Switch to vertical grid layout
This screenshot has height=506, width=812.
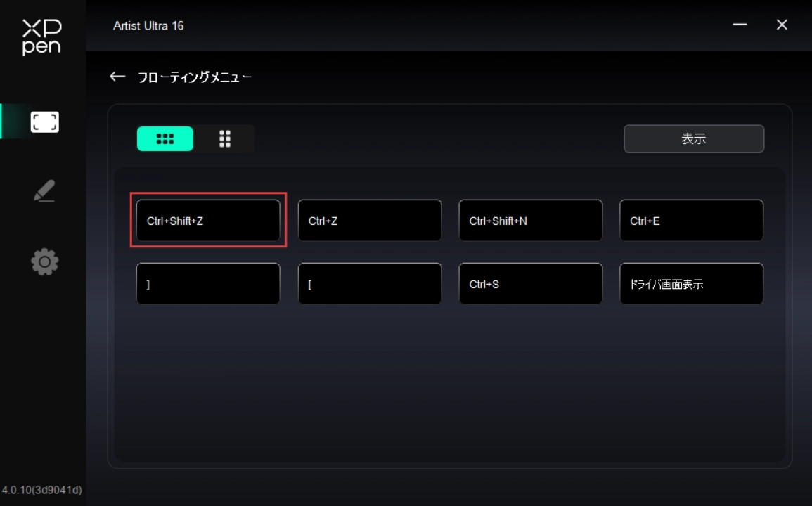pyautogui.click(x=224, y=139)
